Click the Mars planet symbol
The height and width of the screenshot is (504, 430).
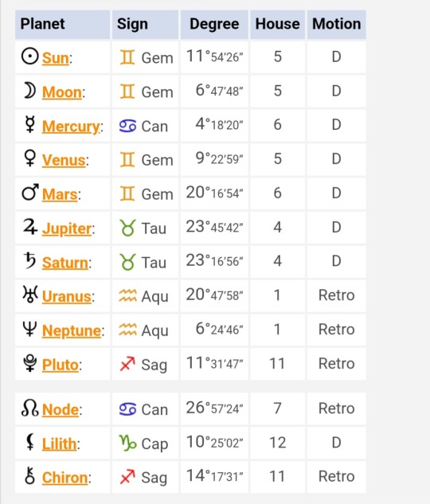[x=30, y=192]
